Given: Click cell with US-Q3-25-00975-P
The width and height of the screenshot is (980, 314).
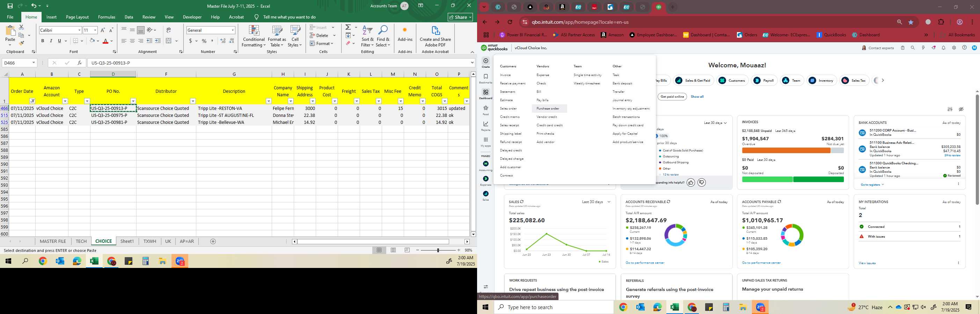Looking at the screenshot, I should [113, 115].
